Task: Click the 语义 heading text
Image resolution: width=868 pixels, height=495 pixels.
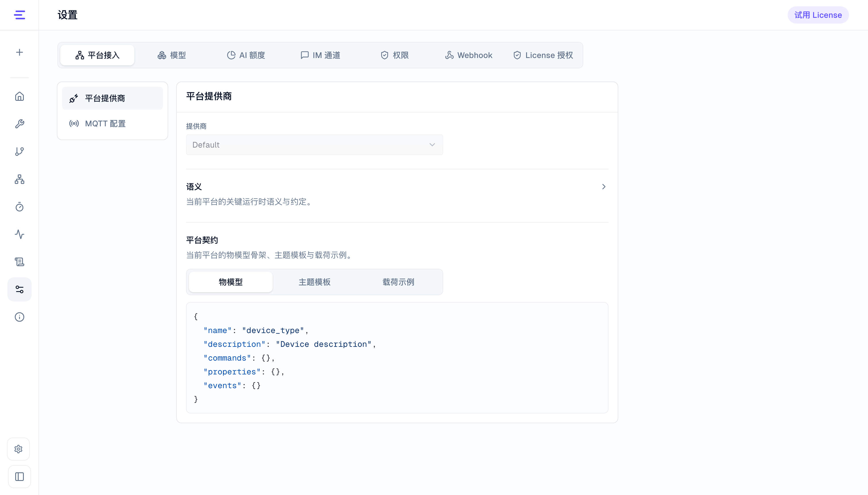Action: pos(194,187)
